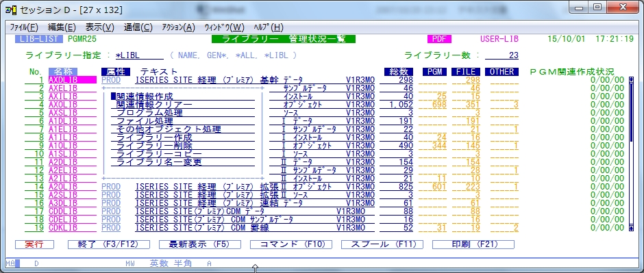Click the 終了 (F3/F12) button

tap(109, 244)
